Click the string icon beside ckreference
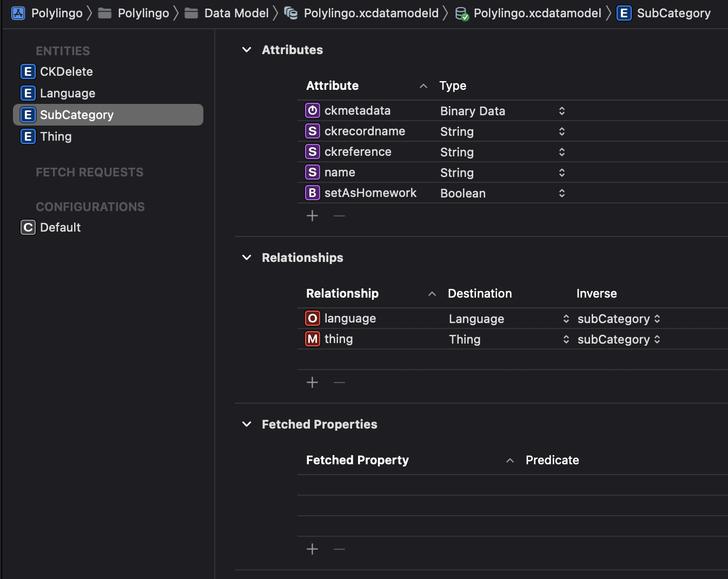728x579 pixels. (313, 152)
